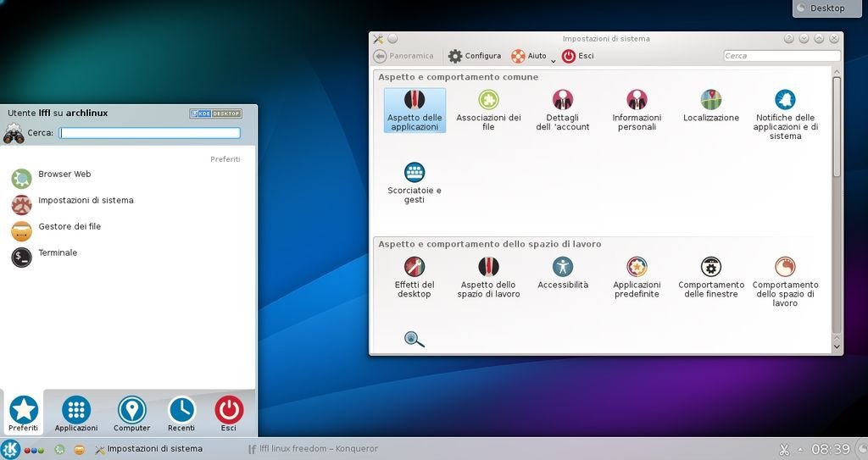Select the Computer launcher tab
This screenshot has width=868, height=460.
131,414
